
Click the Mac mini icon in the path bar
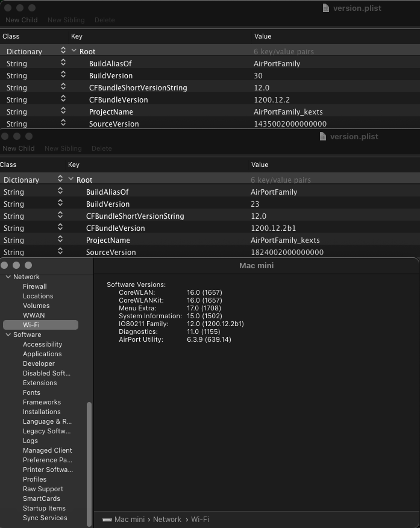107,520
